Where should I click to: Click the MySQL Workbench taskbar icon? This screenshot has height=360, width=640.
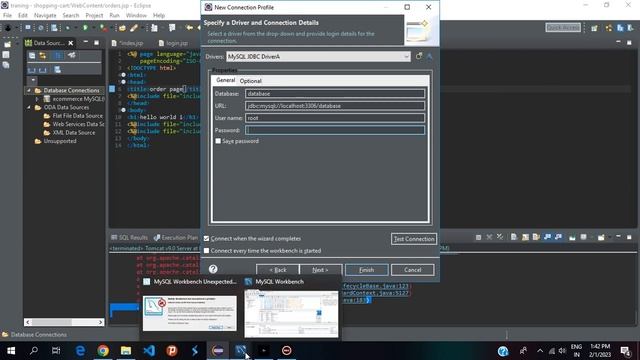[240, 350]
